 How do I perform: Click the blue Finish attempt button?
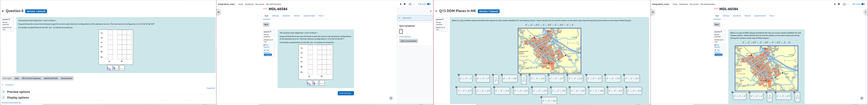(346, 93)
